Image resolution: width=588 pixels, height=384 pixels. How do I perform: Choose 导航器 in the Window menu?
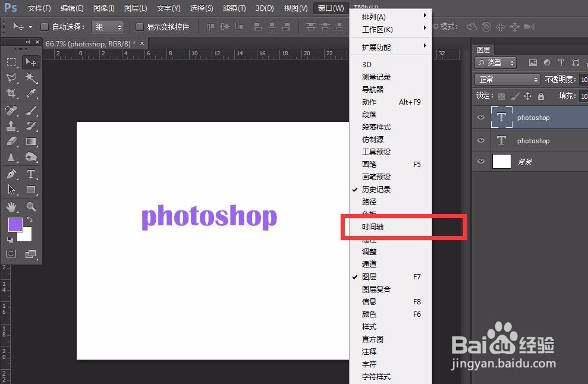coord(391,89)
